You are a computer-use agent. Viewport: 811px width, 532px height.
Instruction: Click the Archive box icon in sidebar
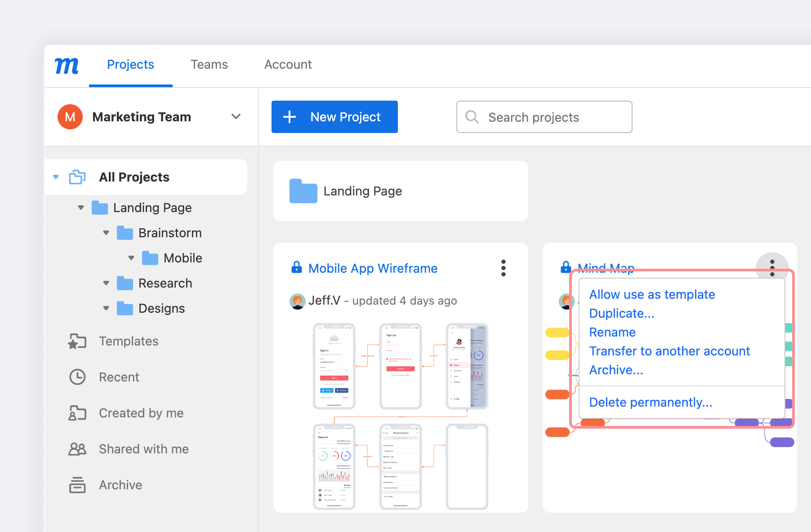click(77, 485)
